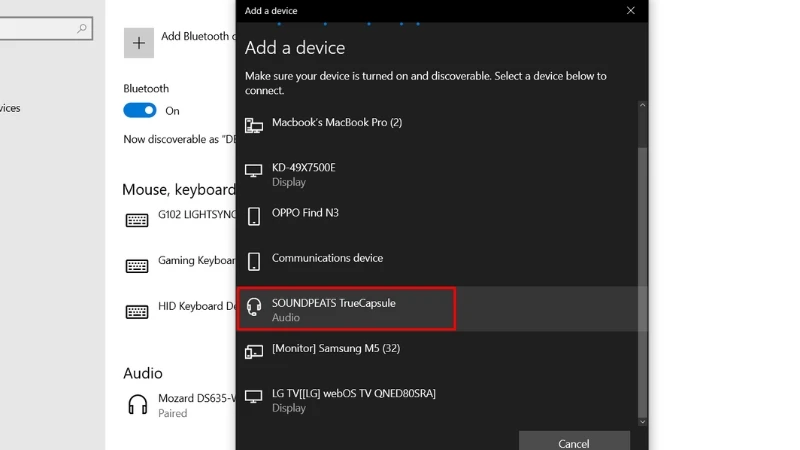This screenshot has width=800, height=450.
Task: Click the Samsung M5 monitor icon
Action: [x=254, y=352]
